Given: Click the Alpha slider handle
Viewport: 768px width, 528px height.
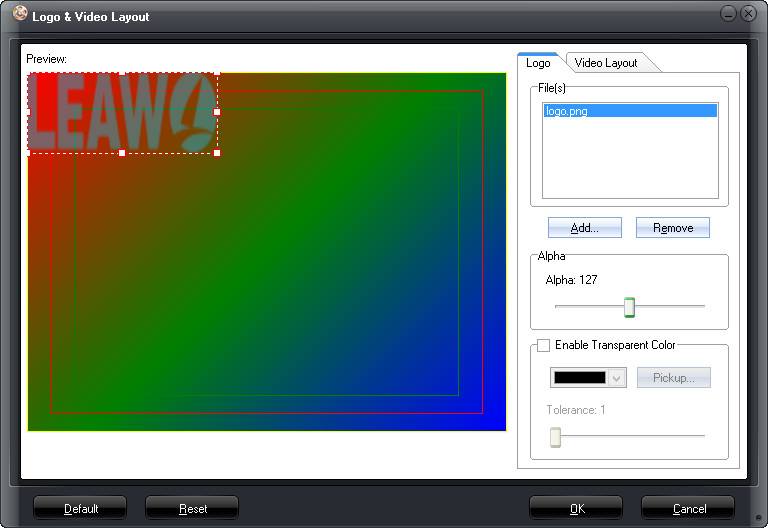Looking at the screenshot, I should tap(629, 307).
